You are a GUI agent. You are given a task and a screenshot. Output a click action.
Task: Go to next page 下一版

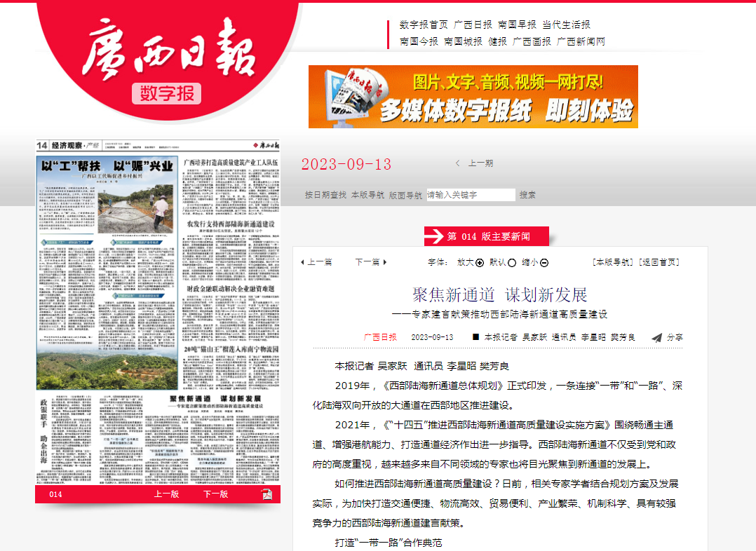[x=215, y=494]
